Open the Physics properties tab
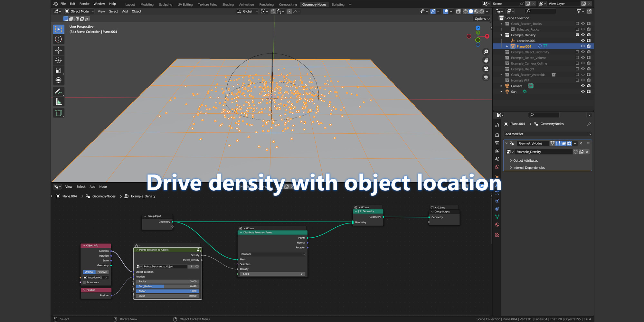Screen dimensions: 644x322 tap(497, 201)
